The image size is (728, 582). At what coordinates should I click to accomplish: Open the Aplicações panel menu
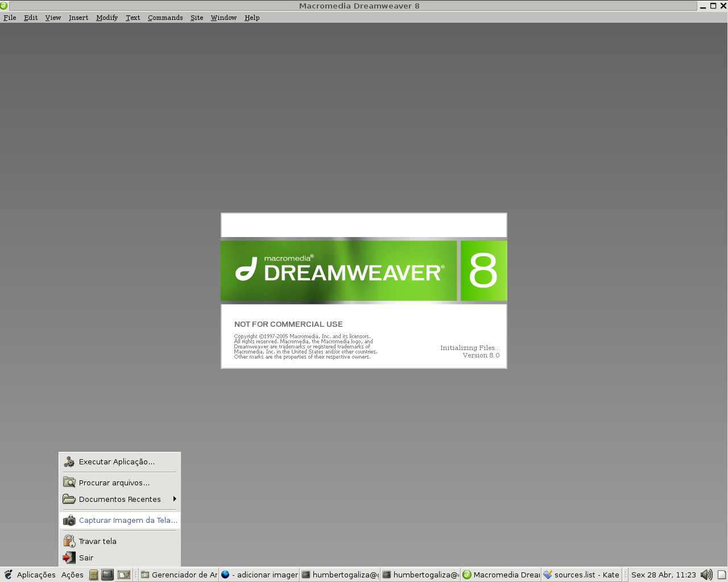(36, 575)
